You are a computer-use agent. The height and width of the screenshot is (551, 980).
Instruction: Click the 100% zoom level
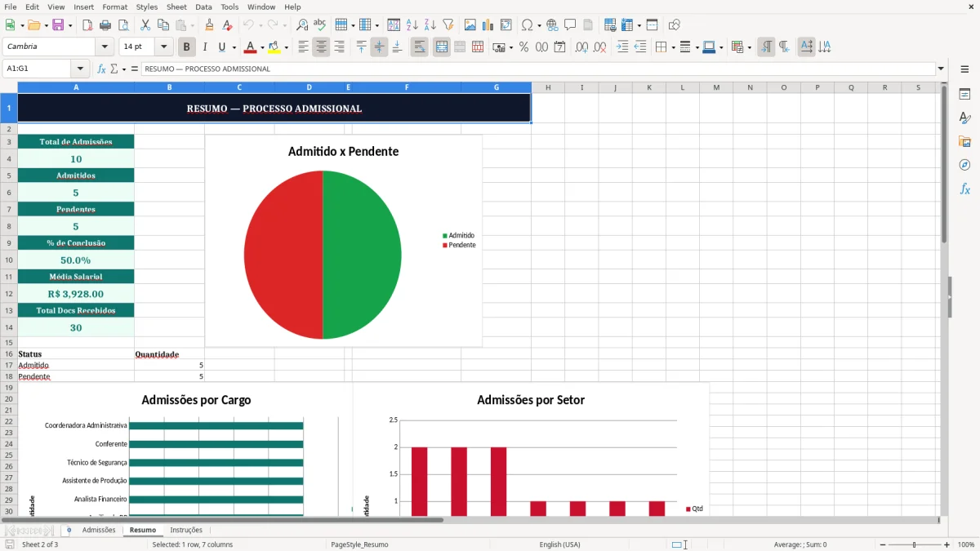coord(966,544)
